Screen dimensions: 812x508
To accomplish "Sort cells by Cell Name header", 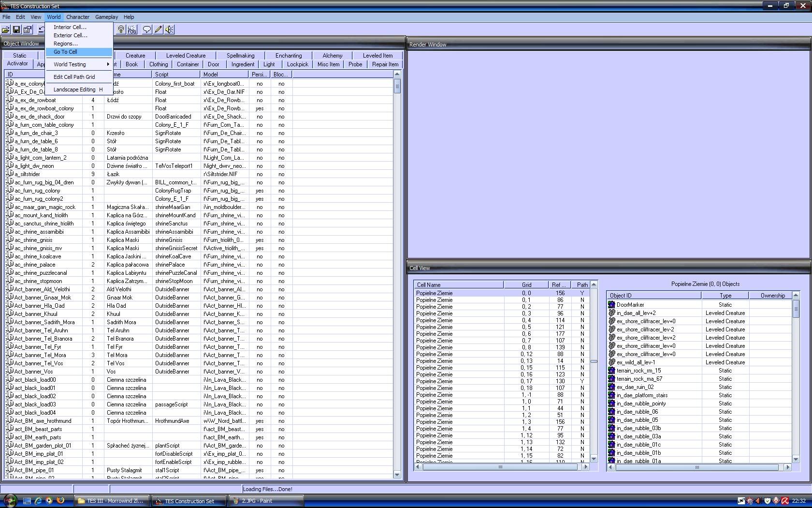I will (459, 285).
